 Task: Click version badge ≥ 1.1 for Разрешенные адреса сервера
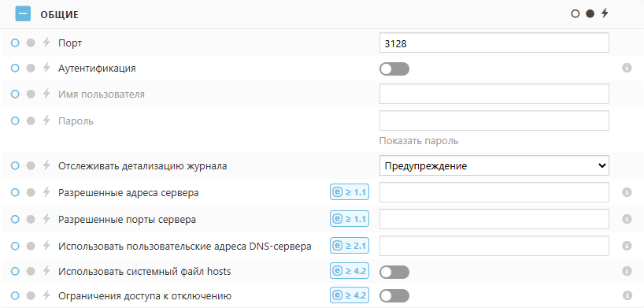click(x=350, y=192)
